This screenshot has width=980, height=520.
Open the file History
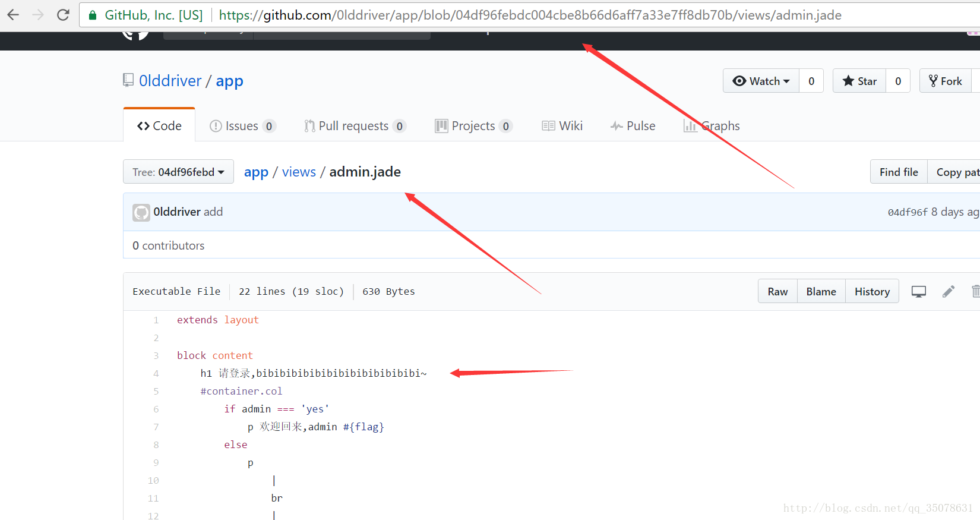(x=872, y=291)
